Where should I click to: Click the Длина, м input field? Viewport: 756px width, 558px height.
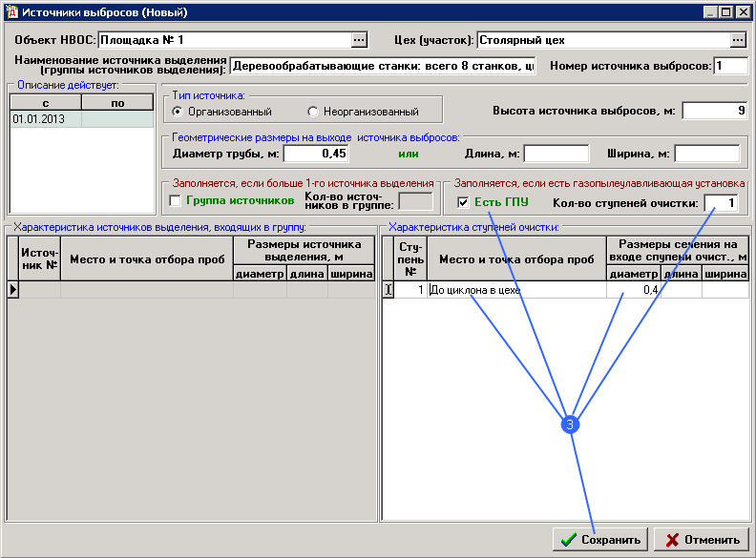[556, 154]
